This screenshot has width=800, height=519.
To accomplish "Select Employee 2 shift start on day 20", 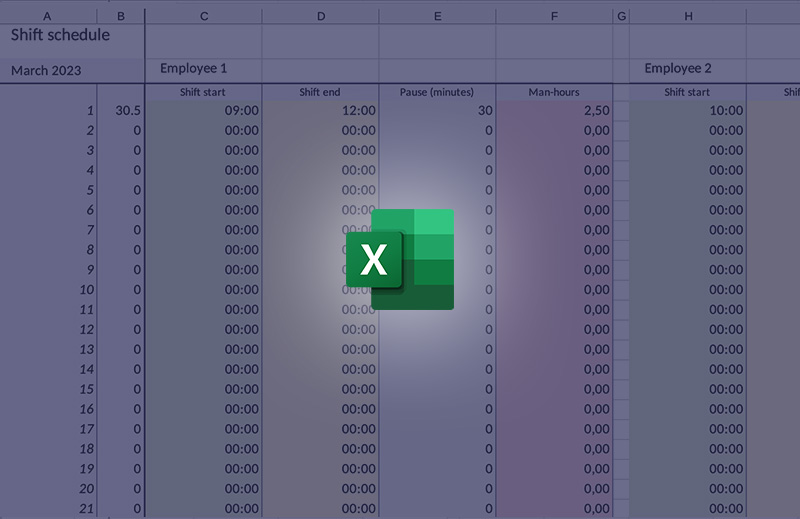I will point(688,488).
